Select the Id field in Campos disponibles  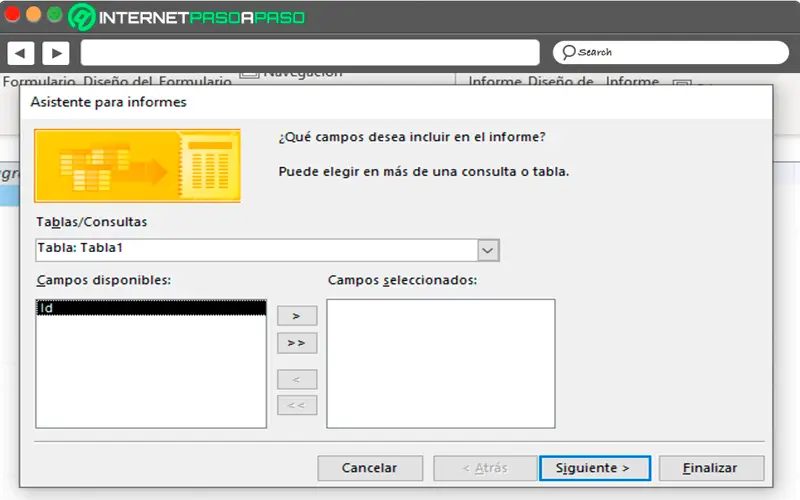point(151,308)
